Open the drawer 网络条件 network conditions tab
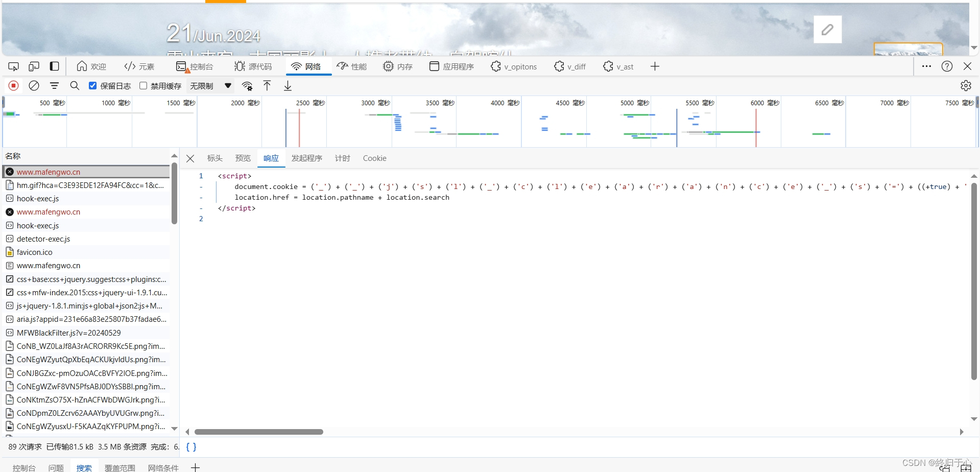 point(163,468)
